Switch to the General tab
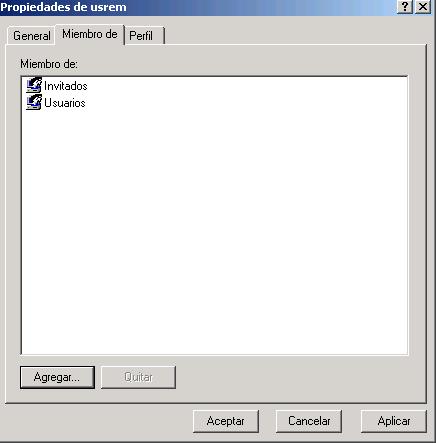436x443 pixels. coord(31,36)
